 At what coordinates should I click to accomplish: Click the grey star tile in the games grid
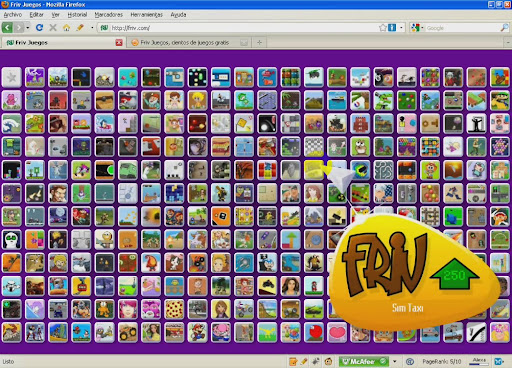11,77
